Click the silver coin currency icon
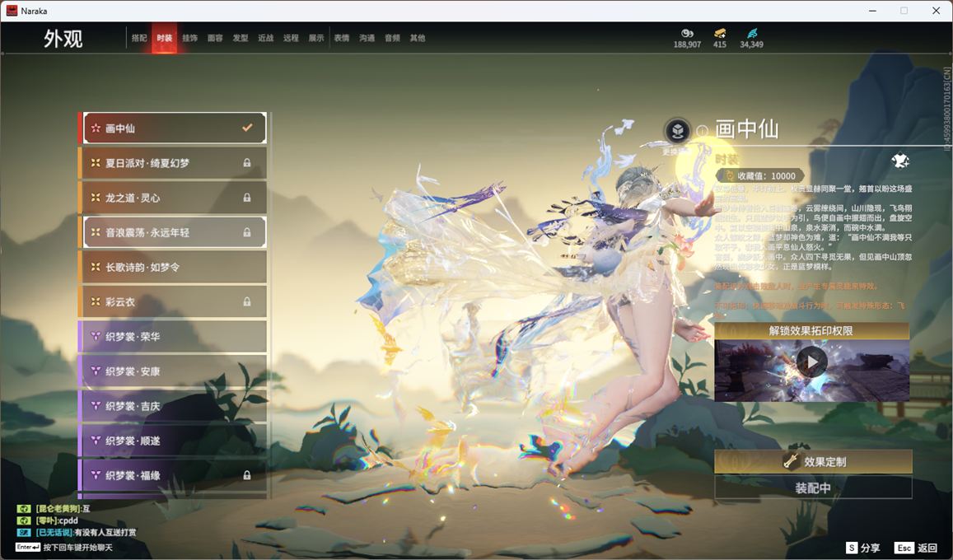Image resolution: width=953 pixels, height=560 pixels. point(687,33)
